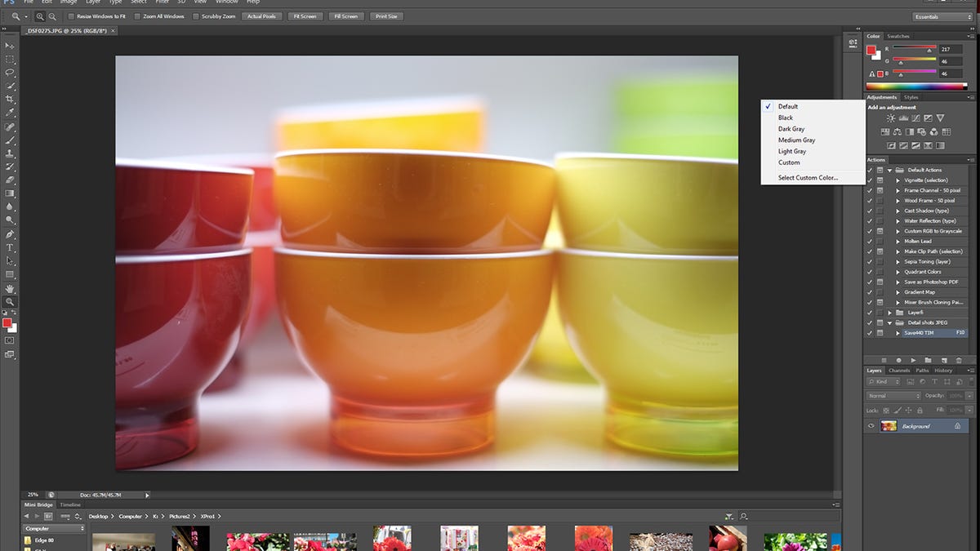The image size is (980, 551).
Task: Pick the Eyedropper tool
Action: pos(10,112)
